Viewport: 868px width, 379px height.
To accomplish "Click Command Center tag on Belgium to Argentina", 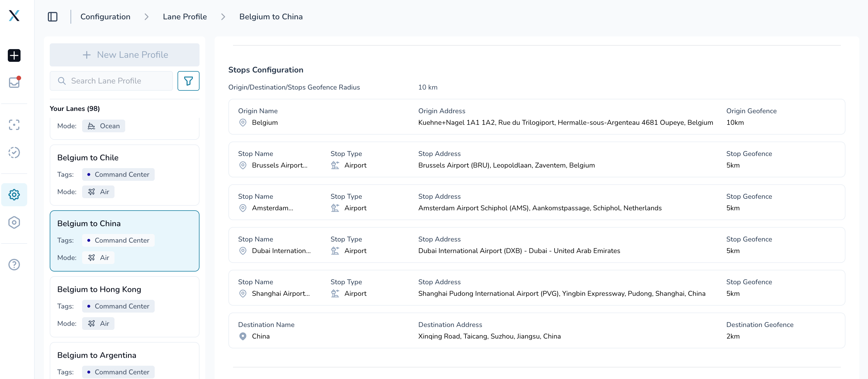I will point(118,372).
